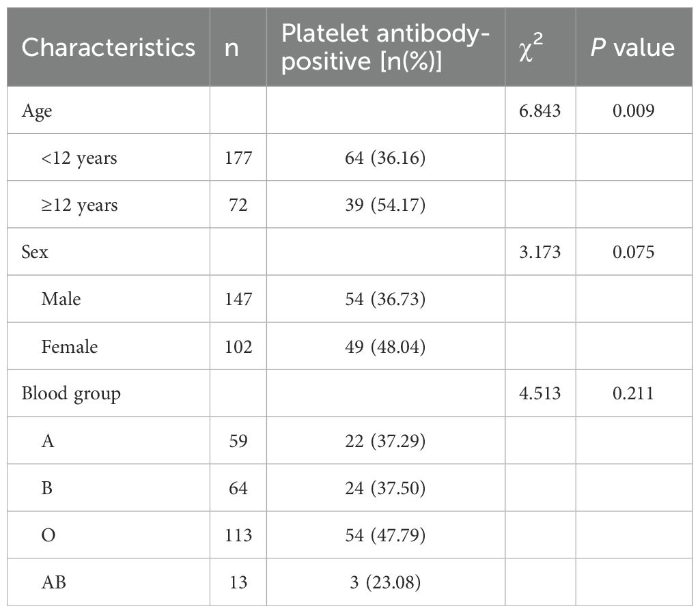Click the cell showing 49 (48.04)
Viewport: 700px width, 613px height.
[x=385, y=346]
